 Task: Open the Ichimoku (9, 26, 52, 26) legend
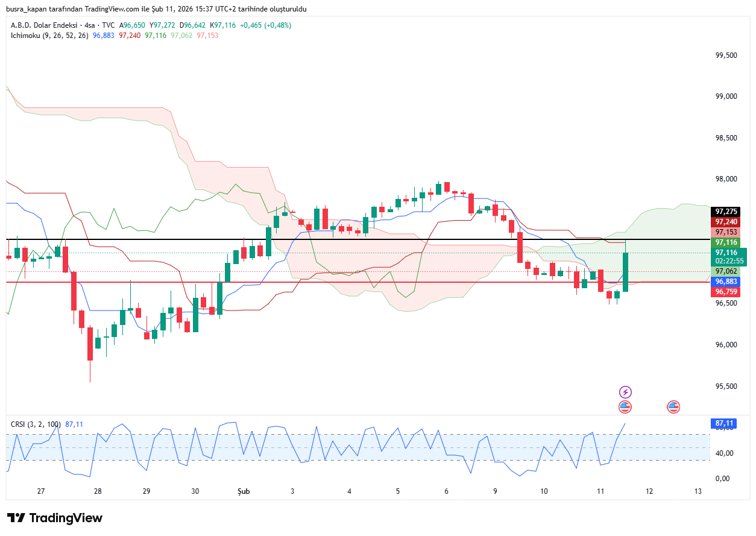(49, 36)
